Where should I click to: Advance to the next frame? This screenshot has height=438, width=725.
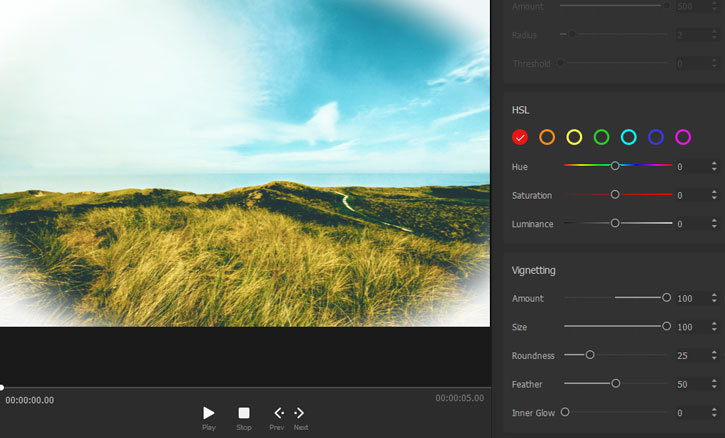pyautogui.click(x=300, y=413)
